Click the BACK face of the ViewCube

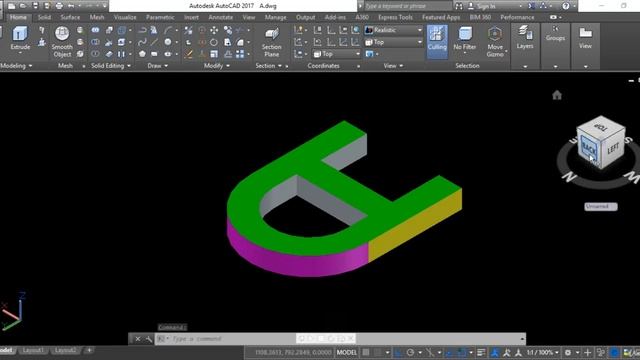(x=589, y=149)
